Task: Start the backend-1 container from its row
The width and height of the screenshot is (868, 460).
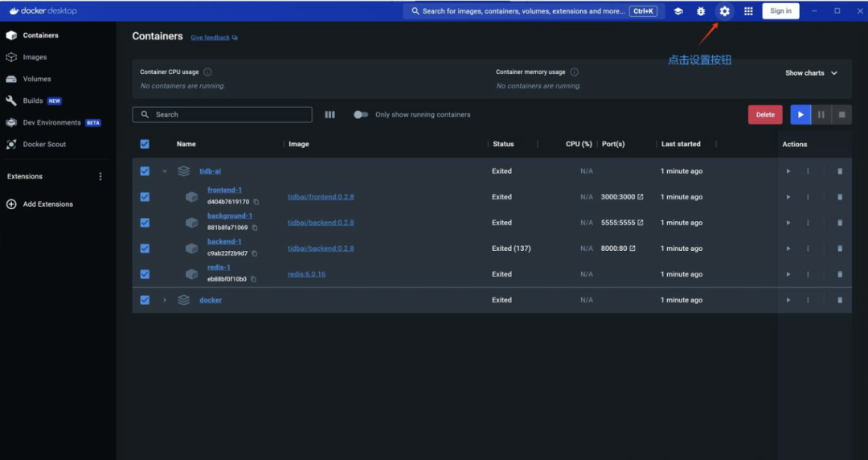Action: [788, 248]
